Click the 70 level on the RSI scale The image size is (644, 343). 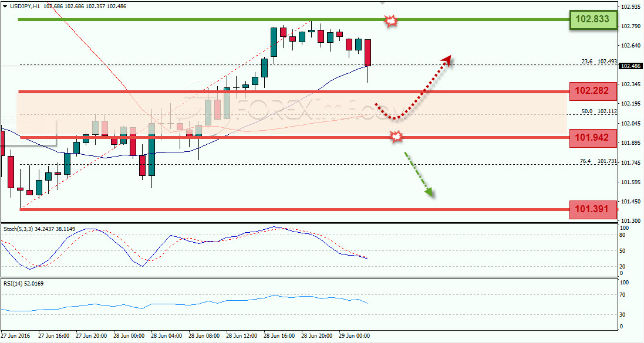[623, 295]
